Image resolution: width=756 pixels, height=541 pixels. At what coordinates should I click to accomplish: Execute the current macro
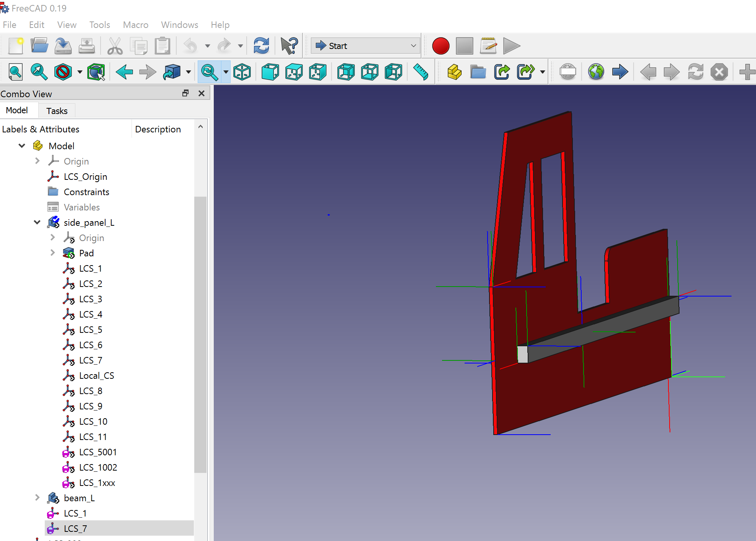[511, 46]
